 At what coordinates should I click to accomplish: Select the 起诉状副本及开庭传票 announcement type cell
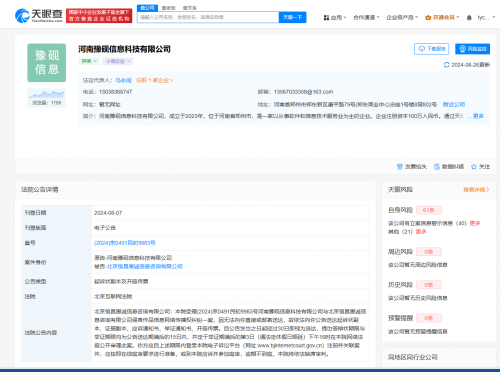click(x=230, y=281)
